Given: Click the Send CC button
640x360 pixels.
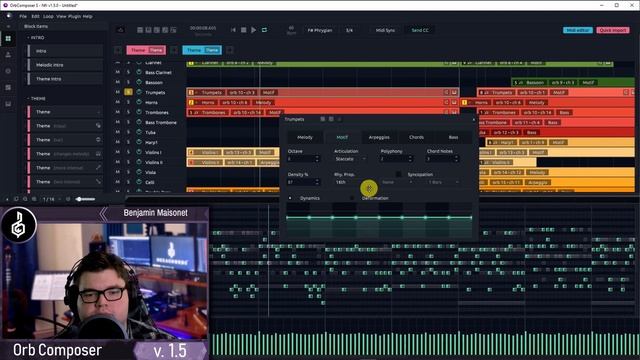Looking at the screenshot, I should [420, 30].
